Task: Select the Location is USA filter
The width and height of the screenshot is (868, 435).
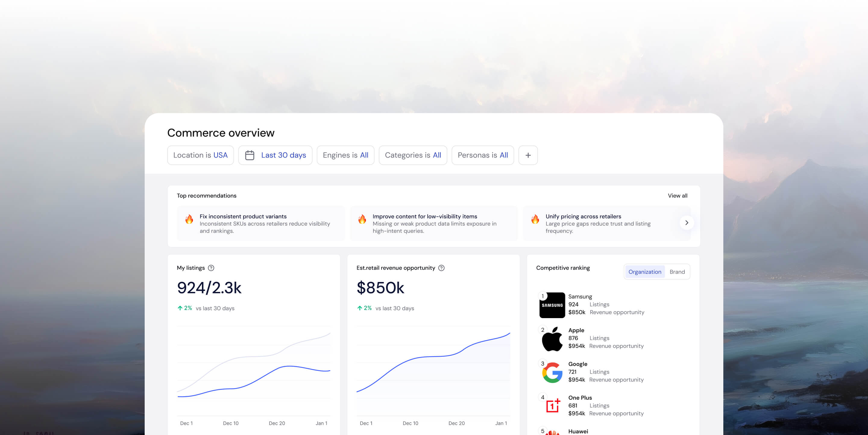Action: click(200, 155)
